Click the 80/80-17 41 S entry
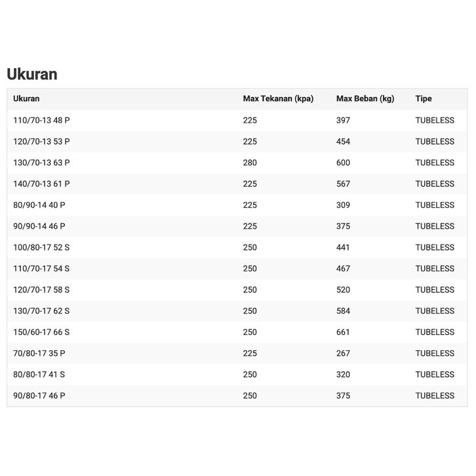The width and height of the screenshot is (476, 476). tap(39, 374)
